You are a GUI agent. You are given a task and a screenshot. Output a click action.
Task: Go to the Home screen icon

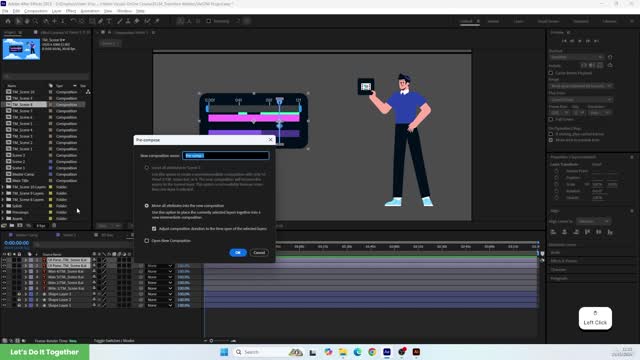click(8, 21)
